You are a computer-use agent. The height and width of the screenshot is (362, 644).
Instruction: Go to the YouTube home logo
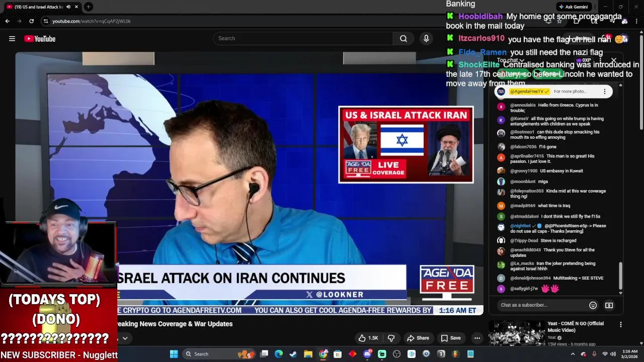(x=40, y=39)
